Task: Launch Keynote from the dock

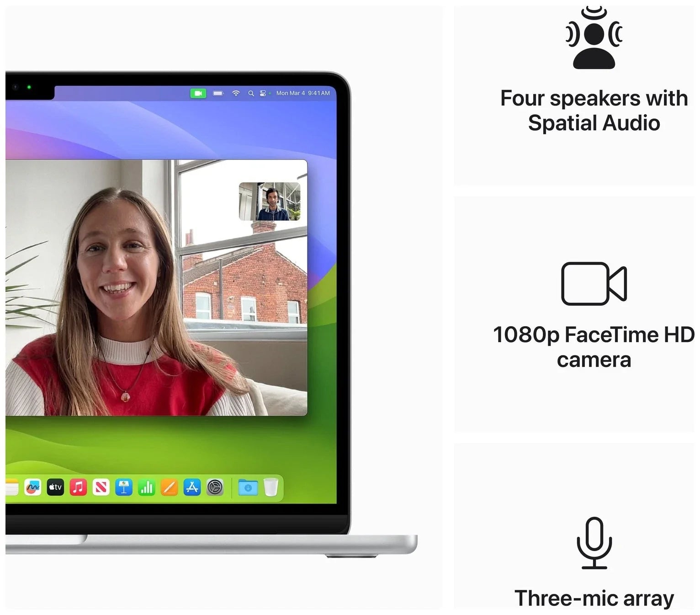Action: click(124, 488)
